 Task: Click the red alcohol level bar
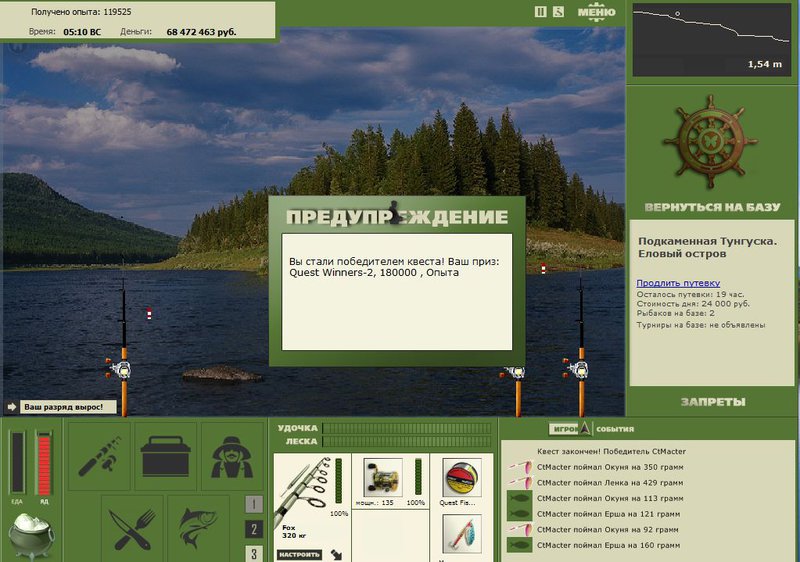coord(44,463)
